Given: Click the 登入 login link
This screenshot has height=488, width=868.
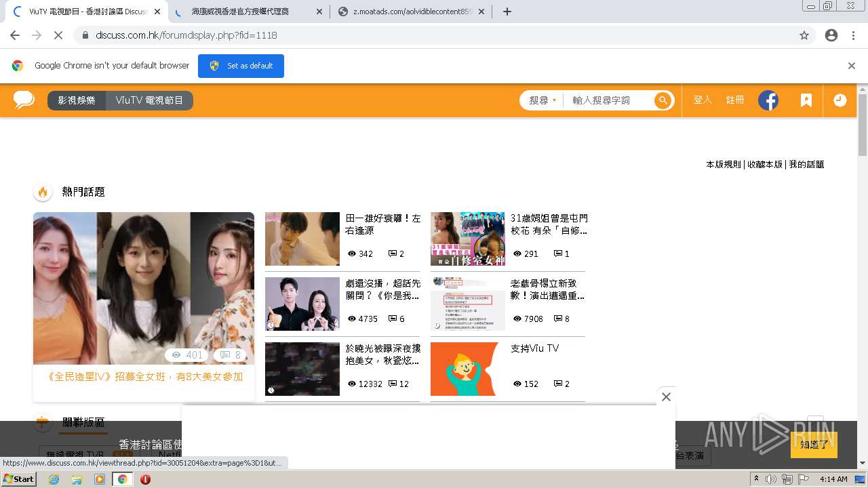Looking at the screenshot, I should point(703,100).
